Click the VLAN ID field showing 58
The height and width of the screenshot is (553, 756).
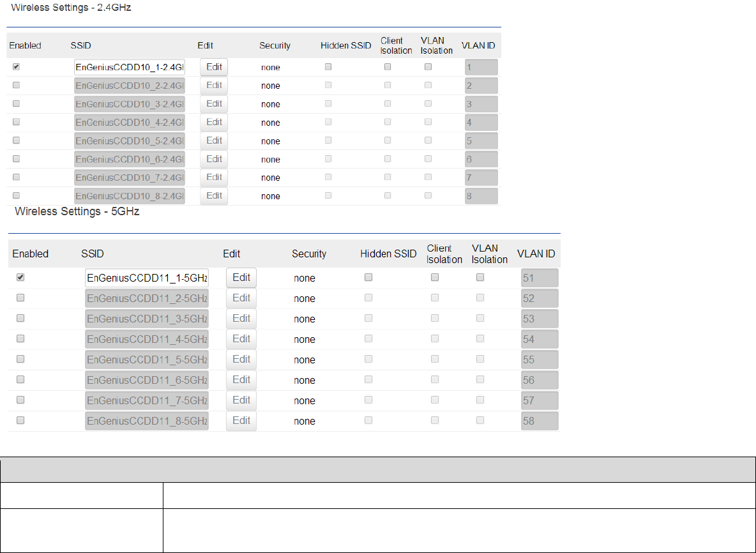coord(540,421)
